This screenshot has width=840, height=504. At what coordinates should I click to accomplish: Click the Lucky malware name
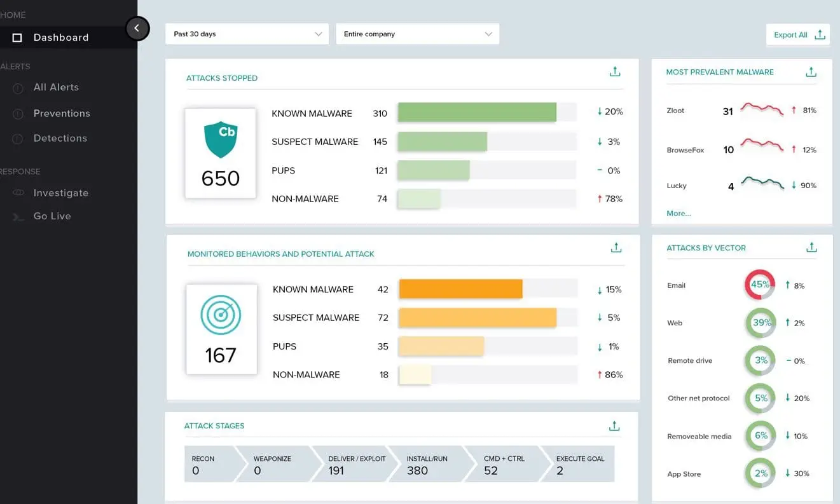click(x=677, y=186)
